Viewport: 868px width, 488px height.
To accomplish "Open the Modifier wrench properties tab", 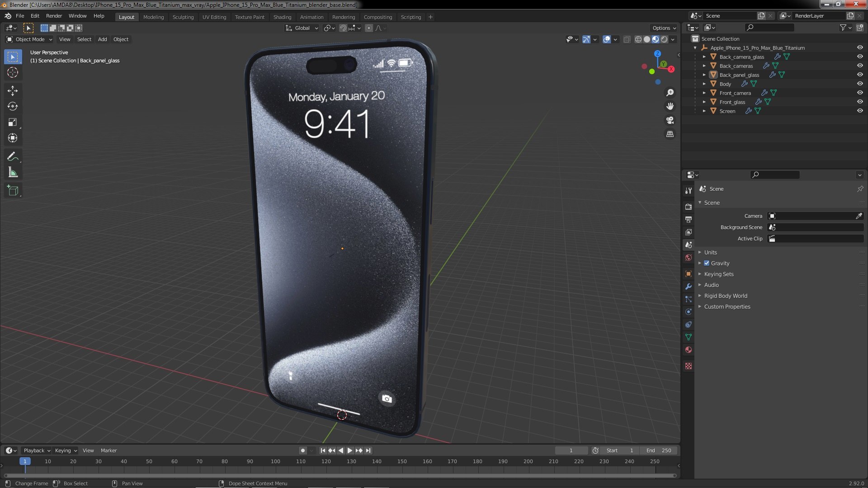I will tap(689, 286).
